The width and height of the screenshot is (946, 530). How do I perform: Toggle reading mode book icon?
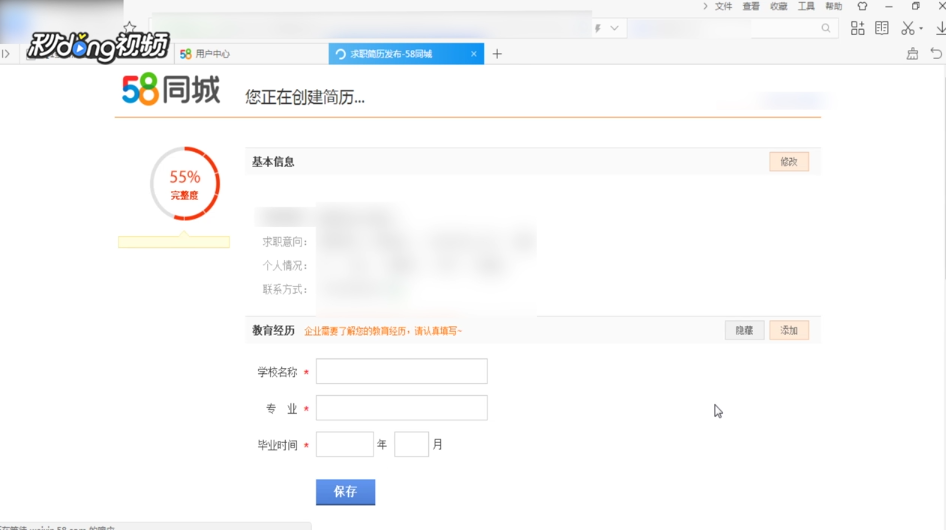click(x=881, y=28)
